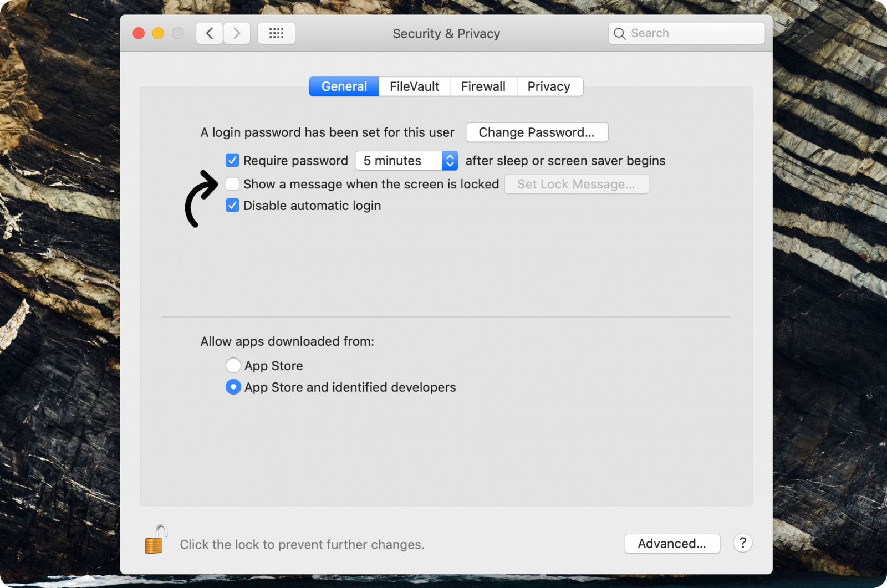Open help with the question mark button
This screenshot has width=887, height=588.
pos(743,543)
